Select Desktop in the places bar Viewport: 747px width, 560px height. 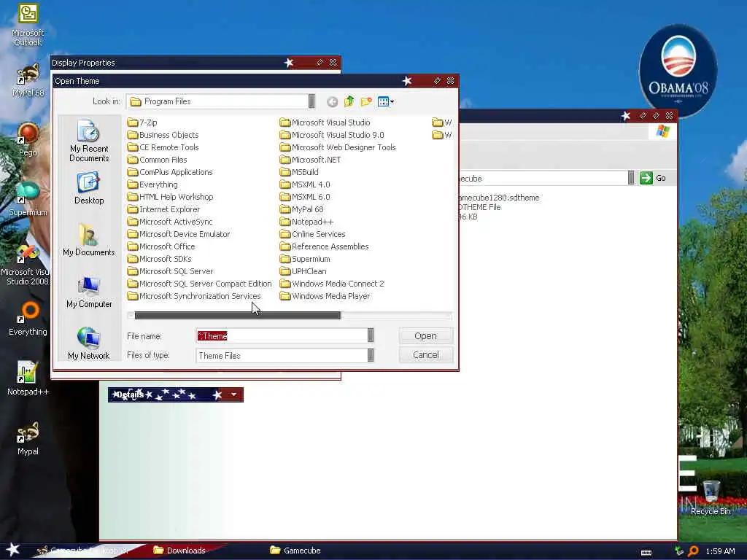pyautogui.click(x=89, y=189)
